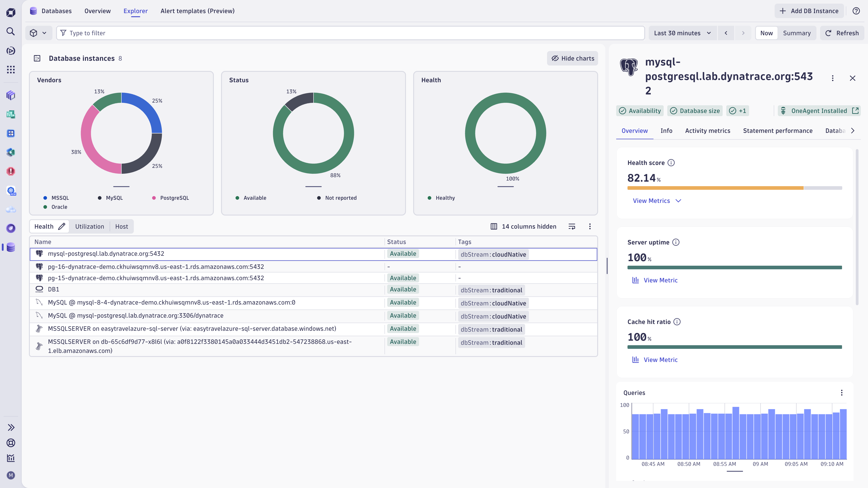The height and width of the screenshot is (488, 868).
Task: Open Queries chart three-dot menu
Action: tap(841, 393)
